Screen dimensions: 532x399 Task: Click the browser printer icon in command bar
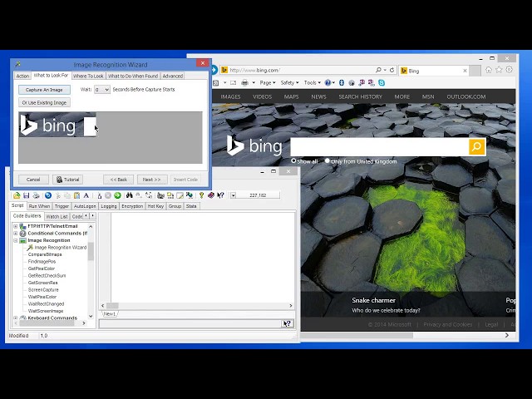click(x=244, y=83)
